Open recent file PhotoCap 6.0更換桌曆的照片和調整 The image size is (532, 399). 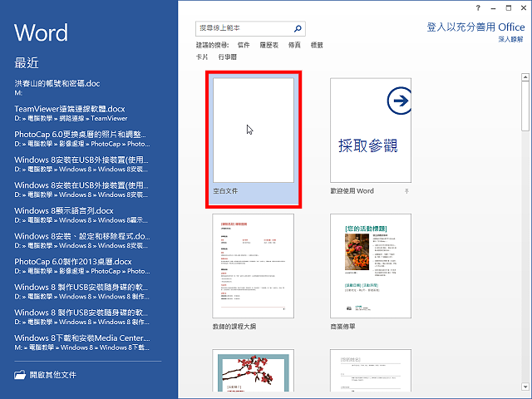[x=81, y=139]
